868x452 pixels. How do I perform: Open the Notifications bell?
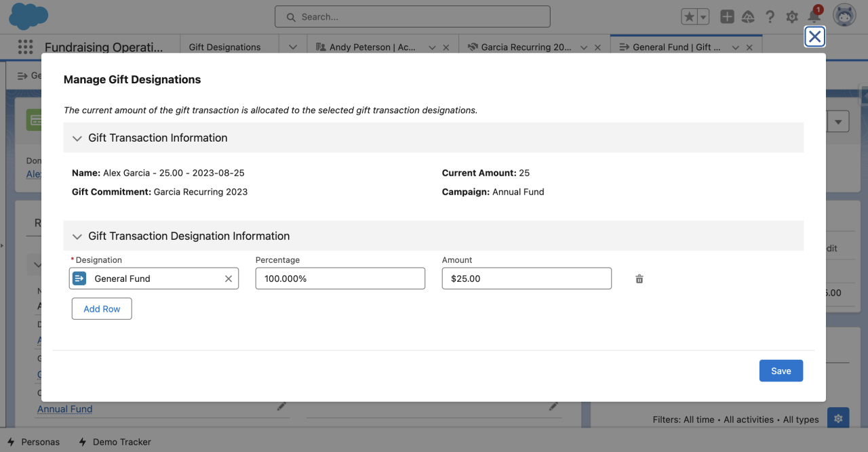point(814,17)
